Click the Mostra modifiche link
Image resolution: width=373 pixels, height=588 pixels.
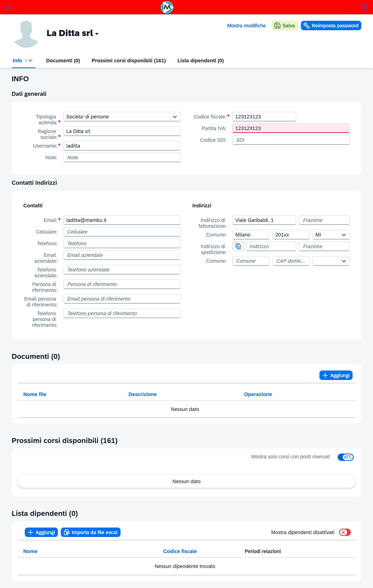pos(246,26)
